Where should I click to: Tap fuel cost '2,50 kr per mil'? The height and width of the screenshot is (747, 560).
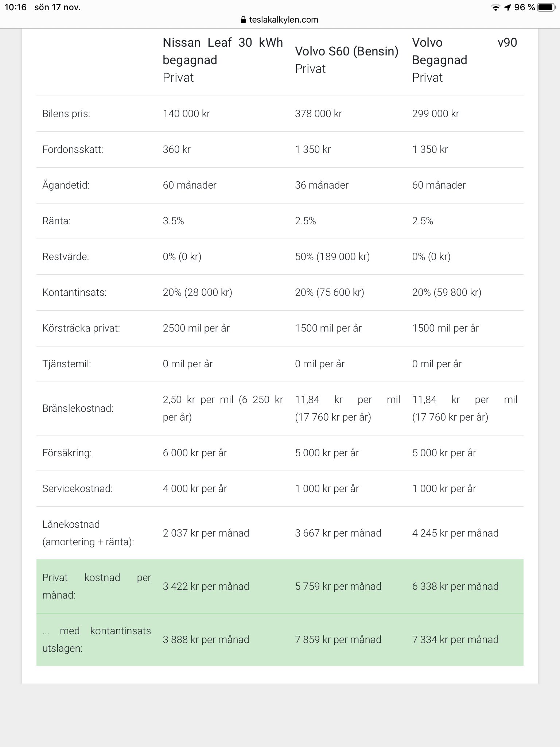[x=198, y=399]
